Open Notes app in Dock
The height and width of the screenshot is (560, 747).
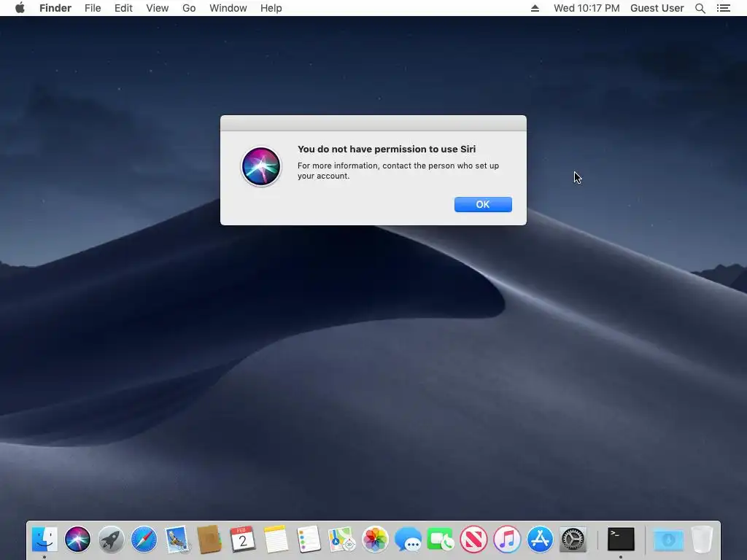(x=276, y=540)
